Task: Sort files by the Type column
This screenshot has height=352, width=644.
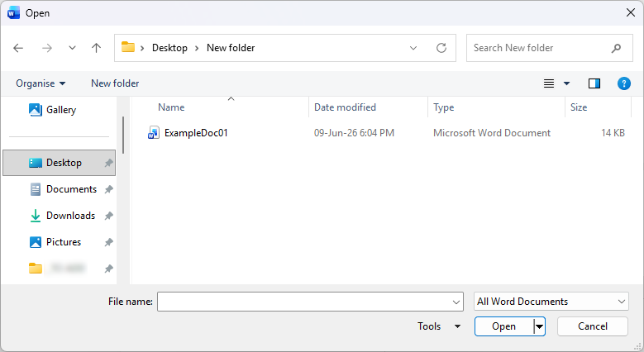Action: [444, 107]
